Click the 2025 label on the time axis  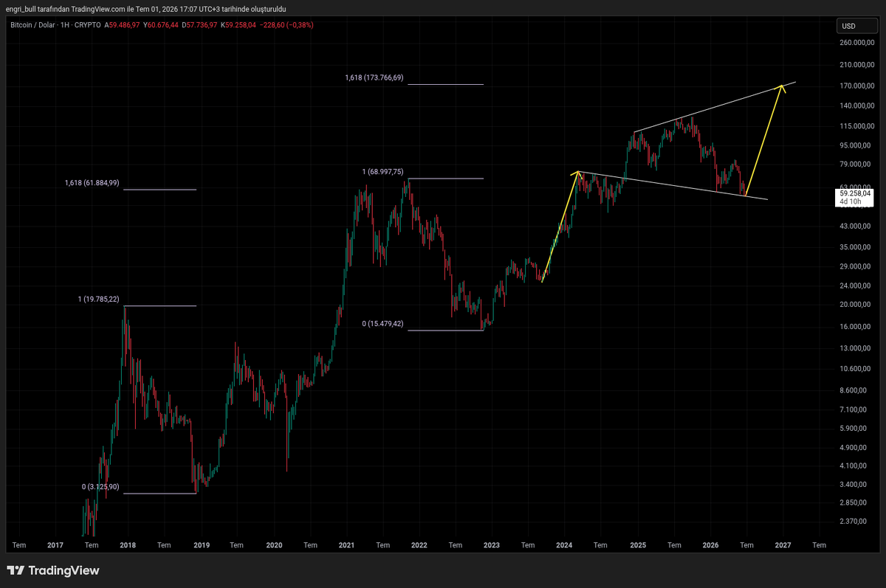pos(638,545)
